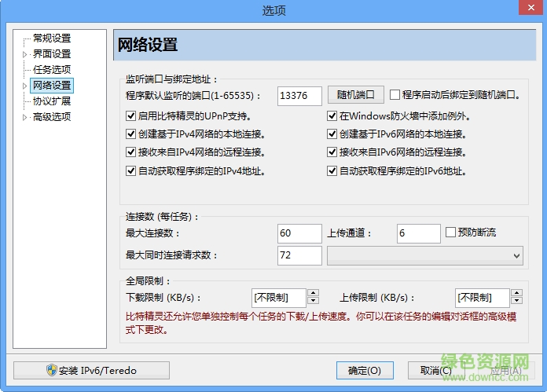Toggle 在Windows防火墙中添加例外 checkbox
The width and height of the screenshot is (547, 392).
[332, 116]
